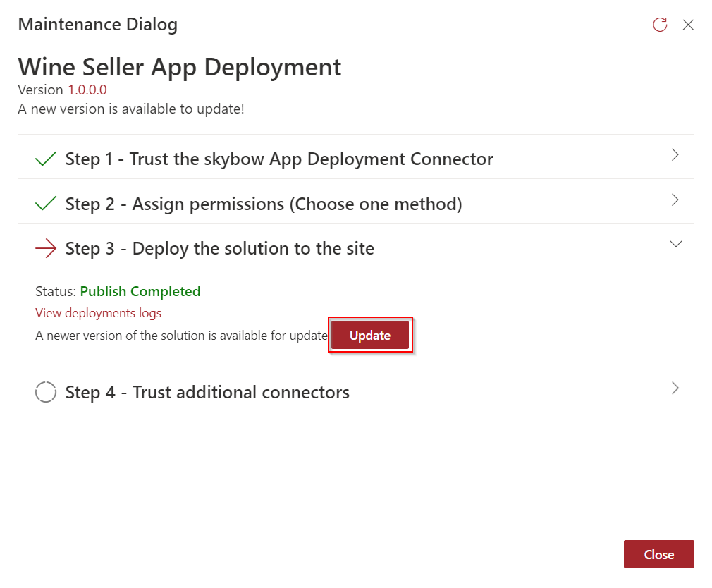Viewport: 712px width, 588px height.
Task: Collapse Step 3 using its down chevron
Action: pos(675,244)
